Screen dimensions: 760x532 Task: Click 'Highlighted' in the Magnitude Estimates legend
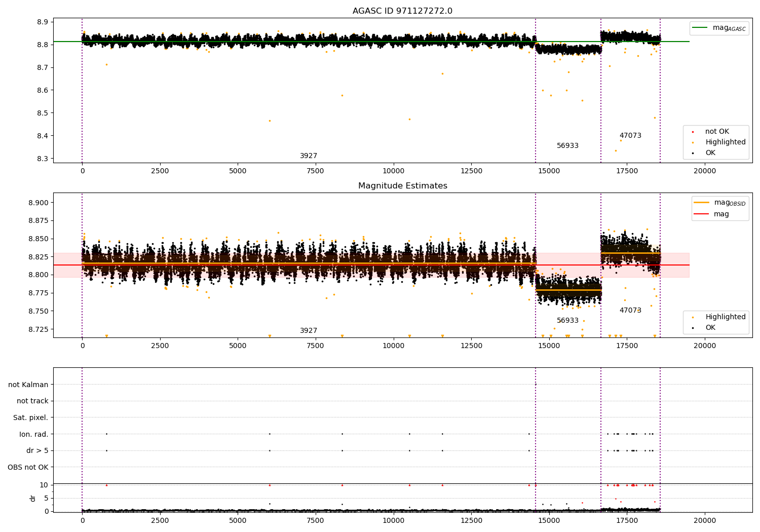coord(726,317)
